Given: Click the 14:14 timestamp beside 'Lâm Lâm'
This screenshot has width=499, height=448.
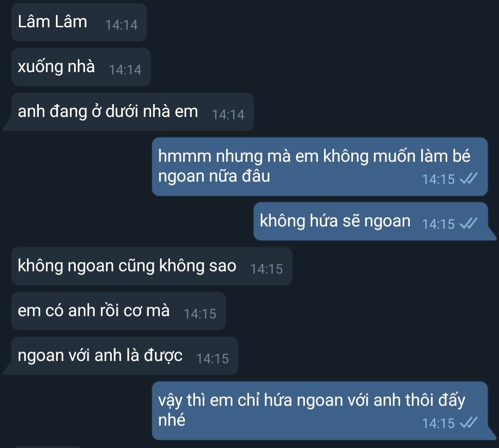Looking at the screenshot, I should click(121, 25).
